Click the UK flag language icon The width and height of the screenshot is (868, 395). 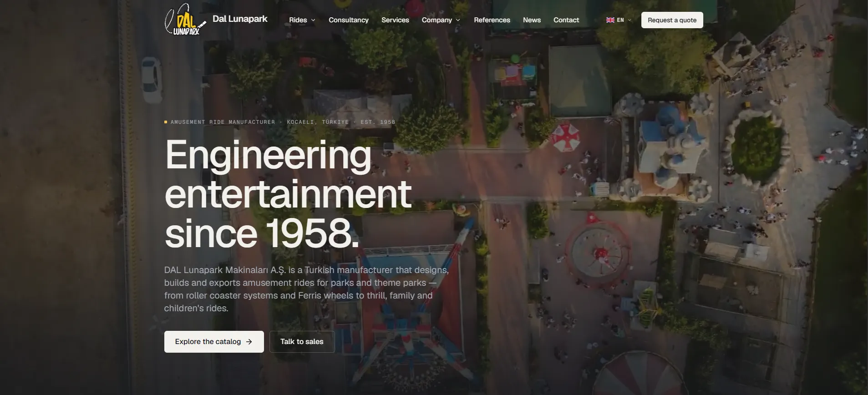click(x=610, y=20)
